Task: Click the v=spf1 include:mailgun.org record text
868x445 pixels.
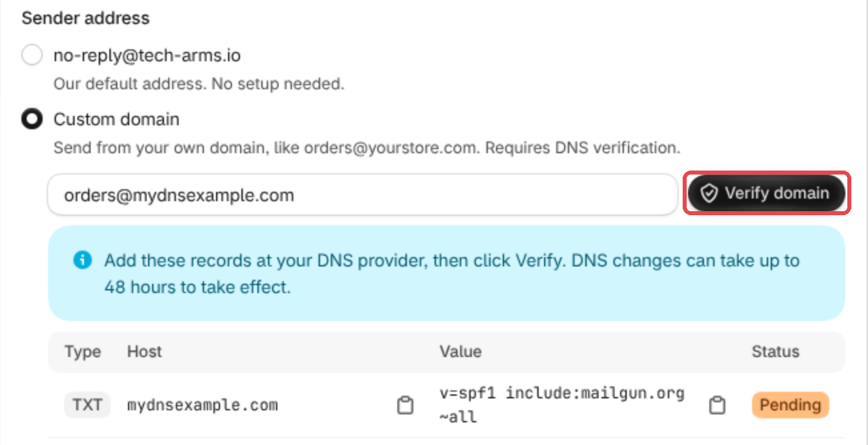Action: point(562,405)
